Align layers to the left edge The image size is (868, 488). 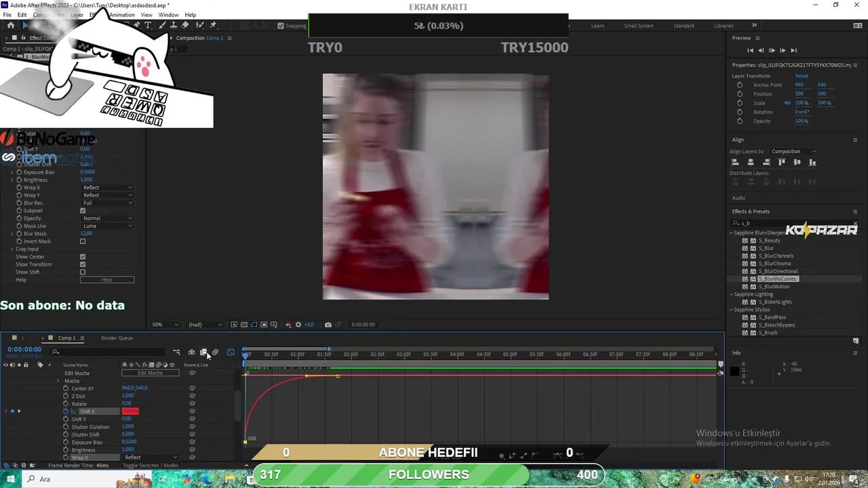735,162
